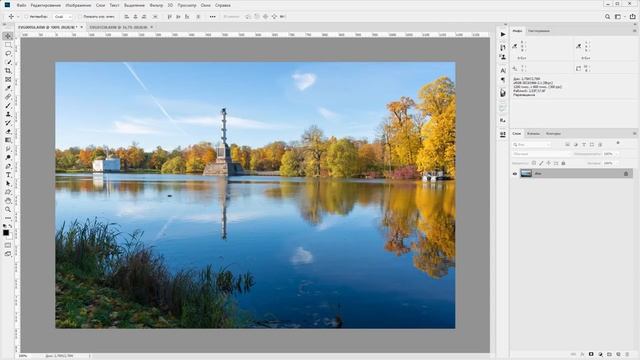
Task: Click the layer thumbnail in Layers panel
Action: pyautogui.click(x=526, y=173)
